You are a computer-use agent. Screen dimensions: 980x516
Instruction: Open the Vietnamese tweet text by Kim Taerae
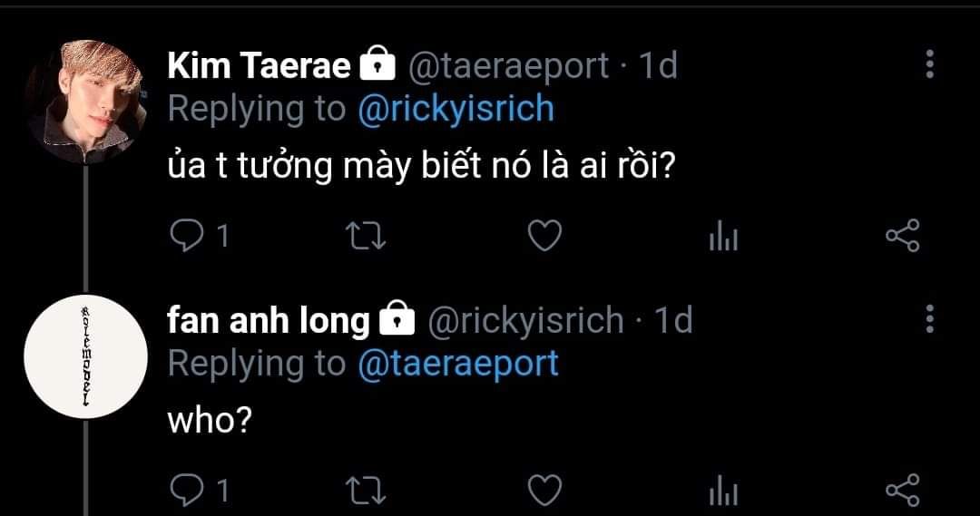coord(422,165)
